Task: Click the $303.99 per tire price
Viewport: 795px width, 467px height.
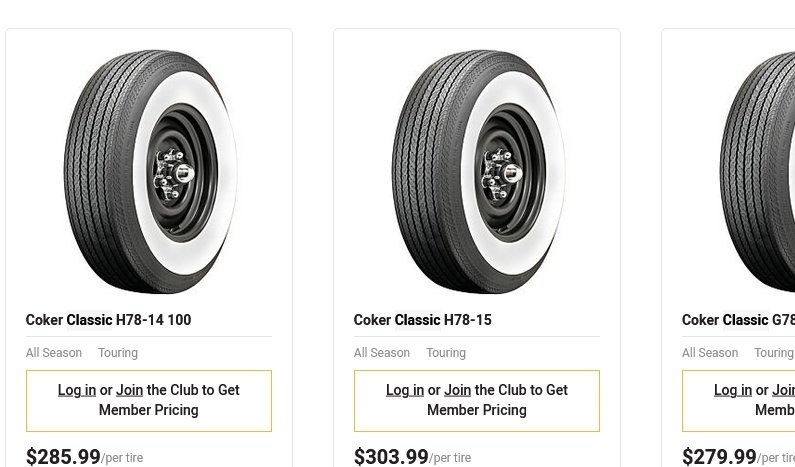Action: click(391, 457)
